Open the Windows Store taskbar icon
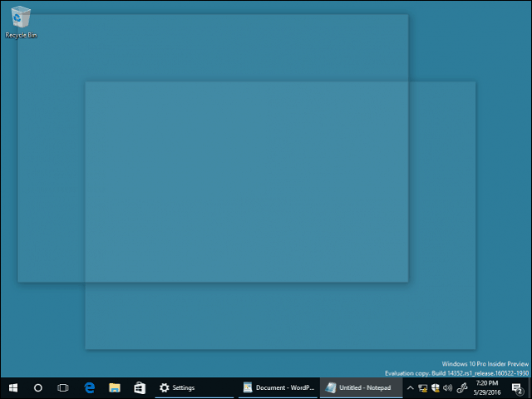The height and width of the screenshot is (399, 532). (x=140, y=388)
